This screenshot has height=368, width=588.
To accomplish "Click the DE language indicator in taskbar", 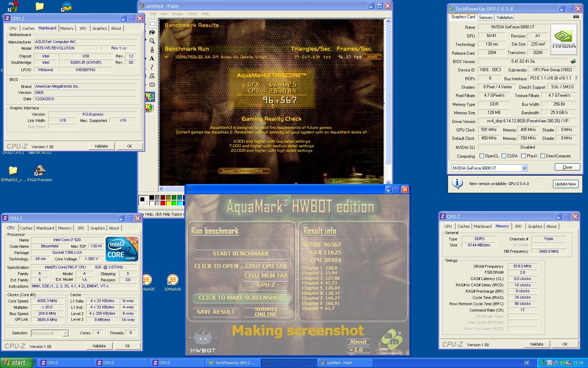I will point(526,363).
